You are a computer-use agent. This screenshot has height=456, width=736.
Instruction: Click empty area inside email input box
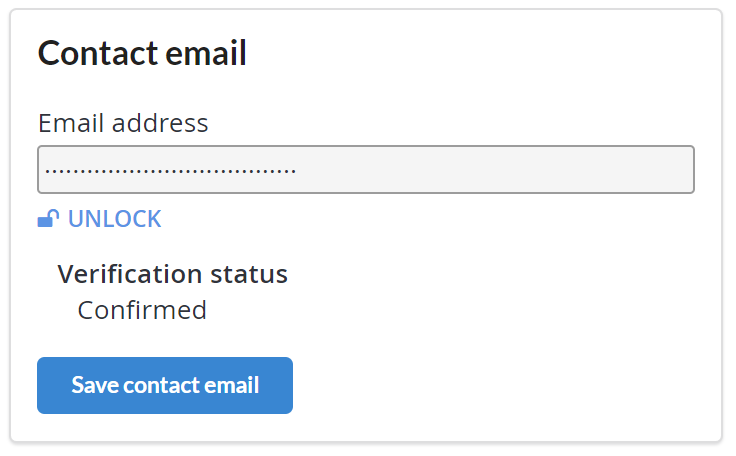(x=493, y=170)
